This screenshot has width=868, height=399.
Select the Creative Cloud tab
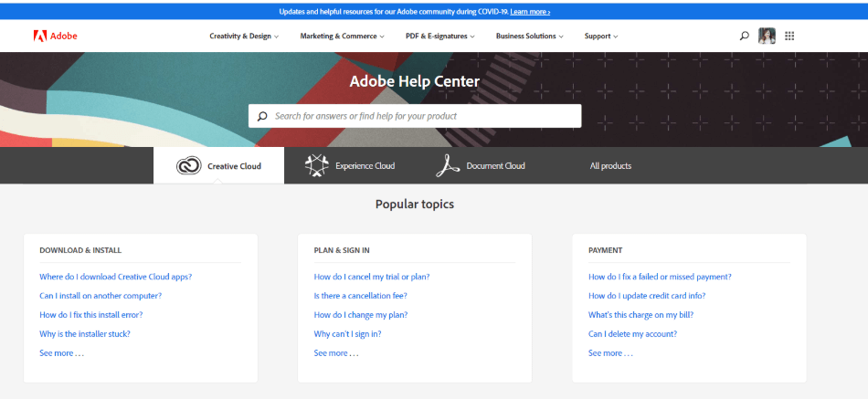[218, 165]
